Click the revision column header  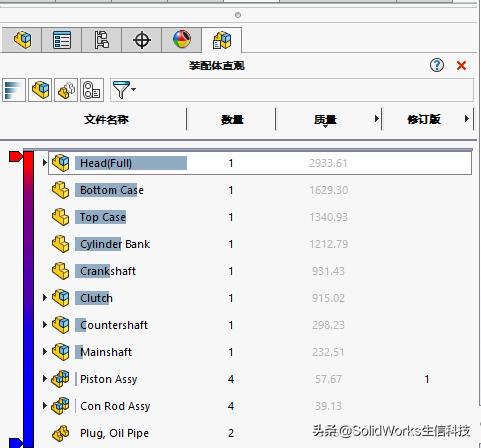424,119
